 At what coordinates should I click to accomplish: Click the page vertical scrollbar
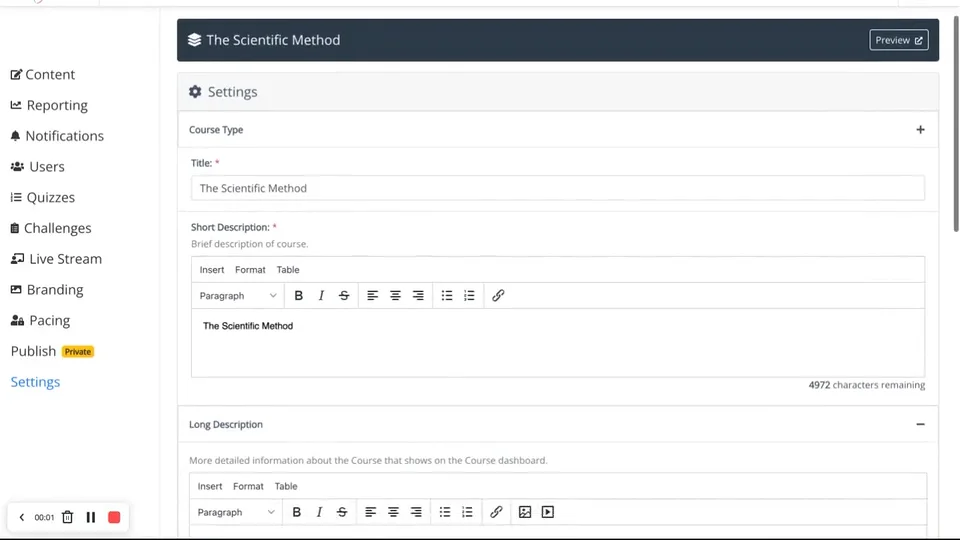956,124
